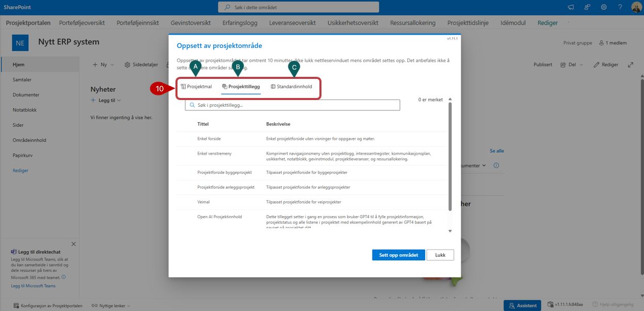The image size is (644, 311).
Task: Open the Assistent button in footer
Action: [522, 305]
